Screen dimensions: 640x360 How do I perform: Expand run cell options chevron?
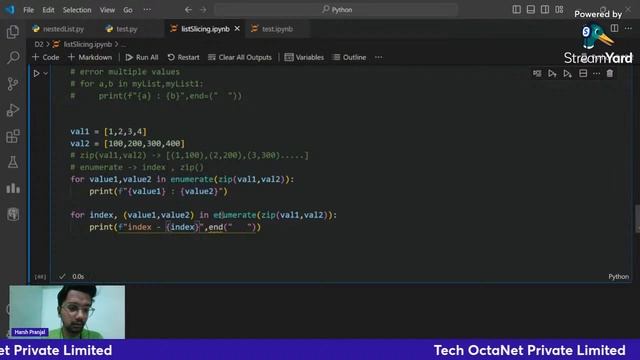point(46,73)
